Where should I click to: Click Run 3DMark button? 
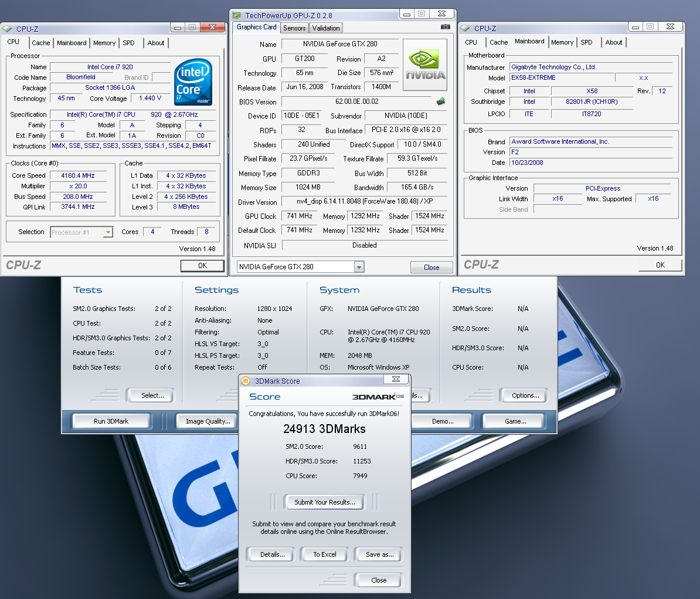pos(111,421)
